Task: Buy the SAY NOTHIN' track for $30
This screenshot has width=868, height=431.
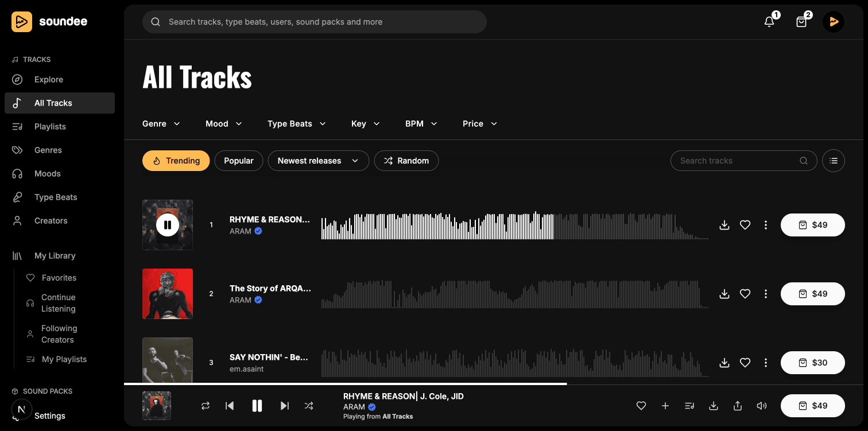Action: (812, 363)
